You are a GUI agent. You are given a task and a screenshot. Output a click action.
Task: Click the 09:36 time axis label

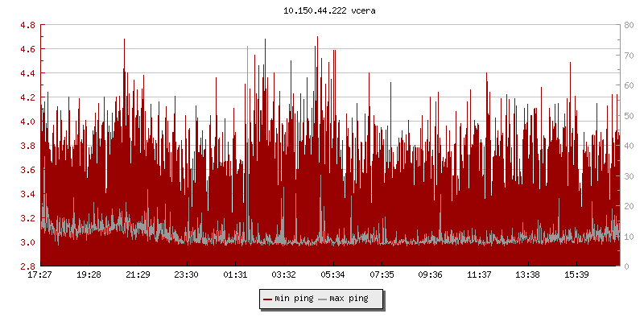(430, 275)
